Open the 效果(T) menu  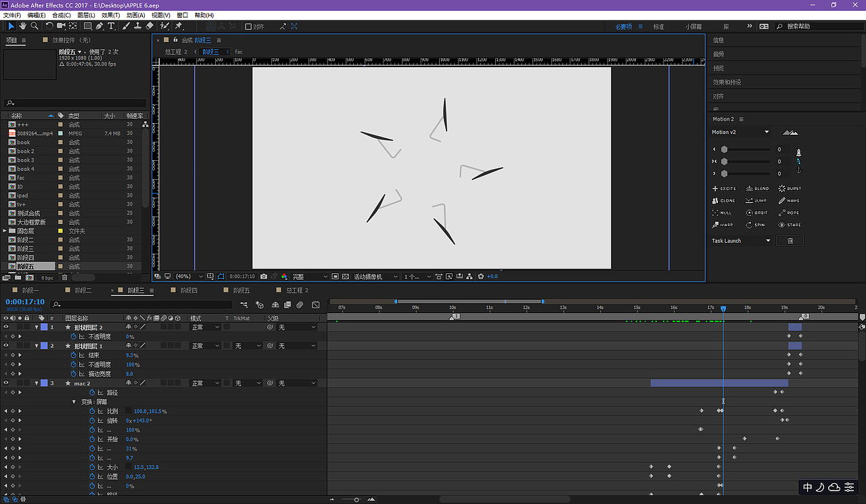[110, 15]
